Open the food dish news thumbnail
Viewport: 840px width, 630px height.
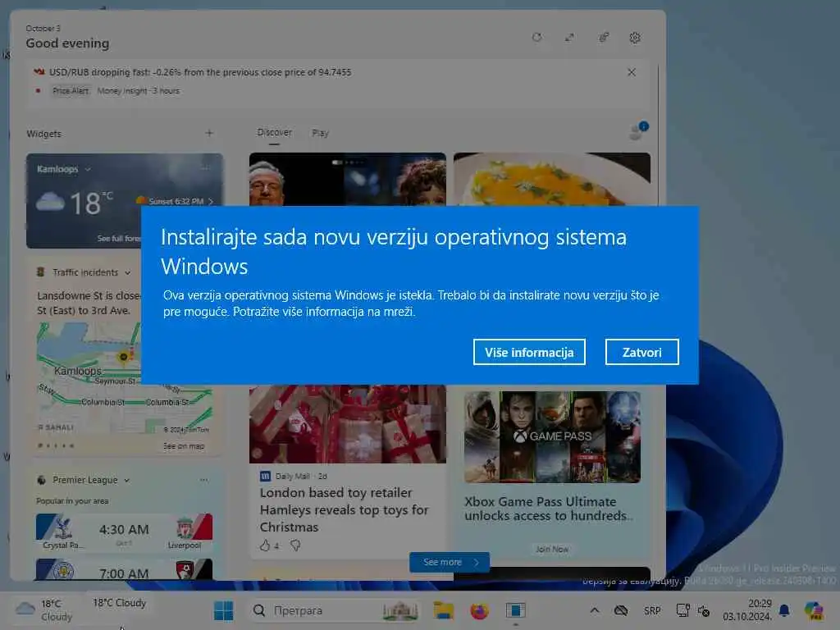tap(552, 179)
